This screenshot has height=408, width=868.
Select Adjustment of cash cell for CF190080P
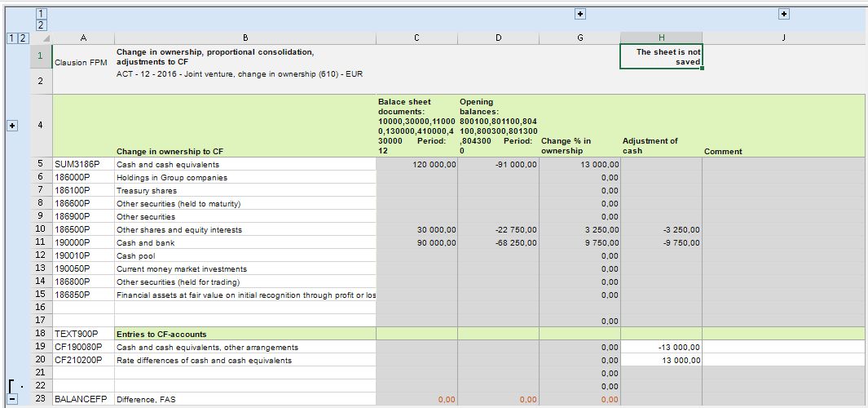(662, 347)
